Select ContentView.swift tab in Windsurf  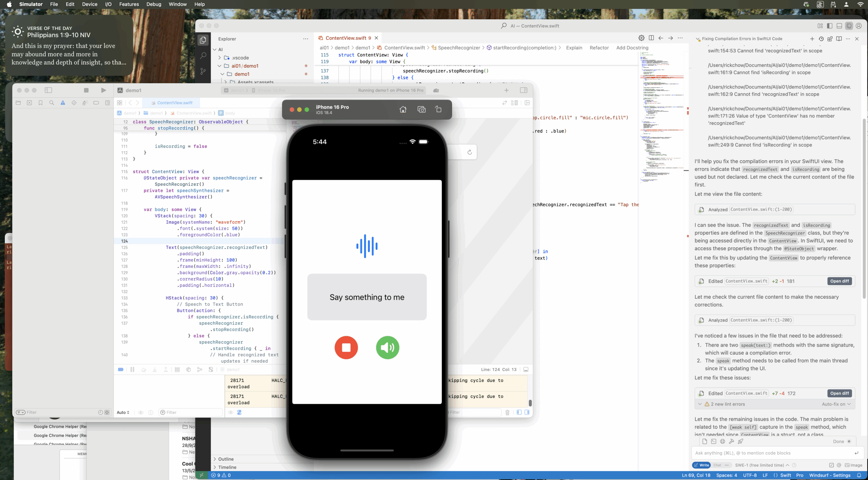point(348,38)
